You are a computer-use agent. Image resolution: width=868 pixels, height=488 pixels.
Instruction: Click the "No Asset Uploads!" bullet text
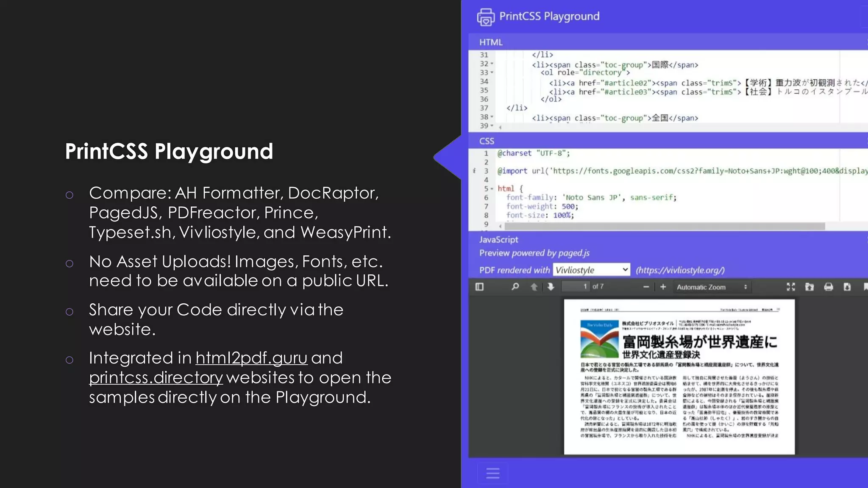point(239,271)
